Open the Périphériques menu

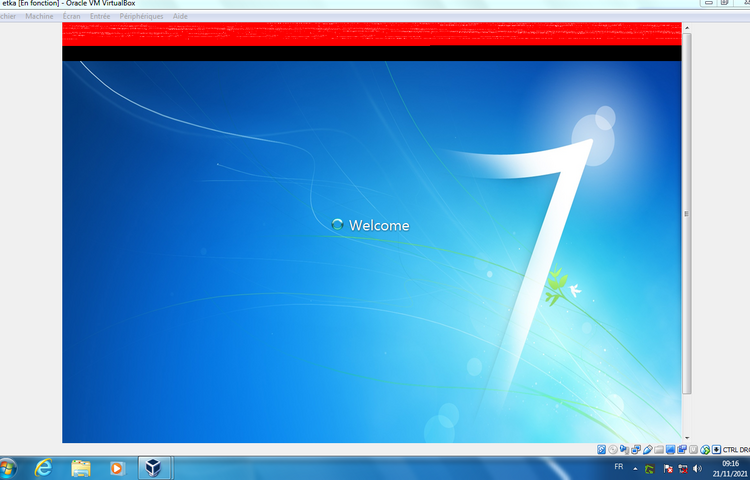[x=141, y=17]
